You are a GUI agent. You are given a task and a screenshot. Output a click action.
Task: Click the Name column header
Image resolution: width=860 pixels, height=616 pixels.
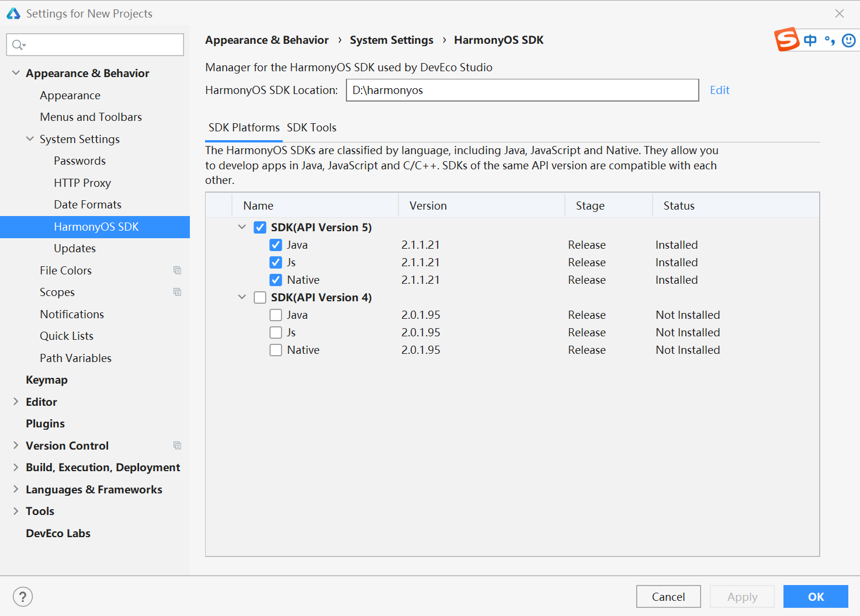[x=315, y=206]
